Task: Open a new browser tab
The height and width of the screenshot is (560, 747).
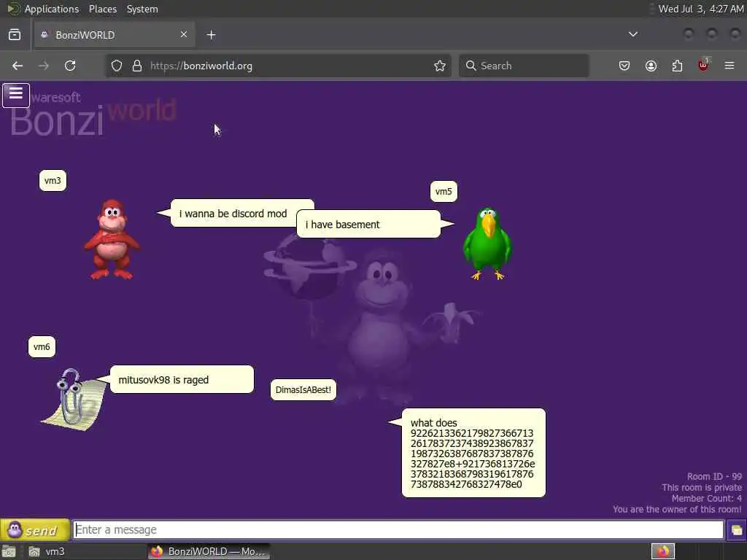Action: [x=211, y=35]
